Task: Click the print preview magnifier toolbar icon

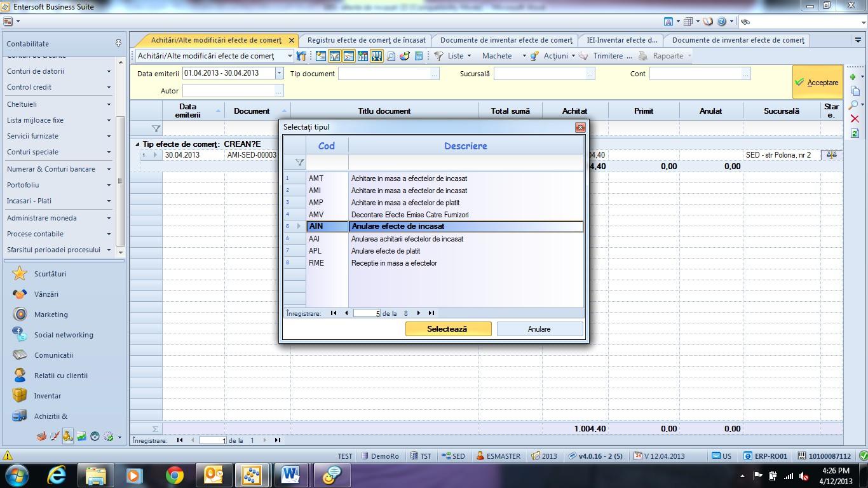Action: click(391, 56)
